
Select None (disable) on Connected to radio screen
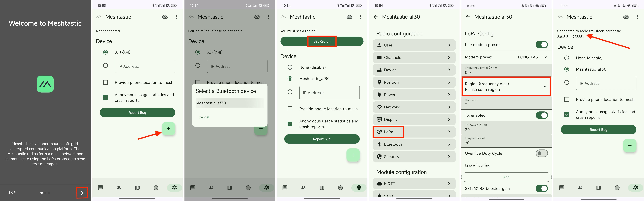(567, 58)
